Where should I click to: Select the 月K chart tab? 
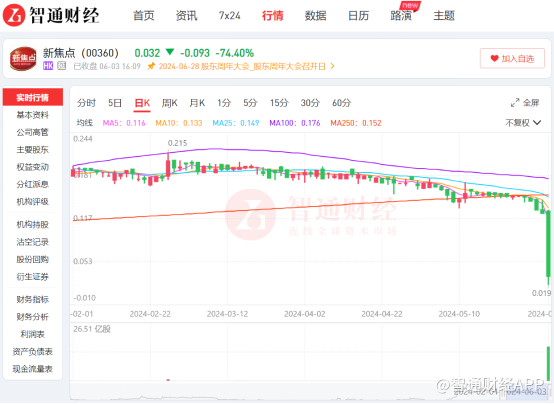pos(197,103)
